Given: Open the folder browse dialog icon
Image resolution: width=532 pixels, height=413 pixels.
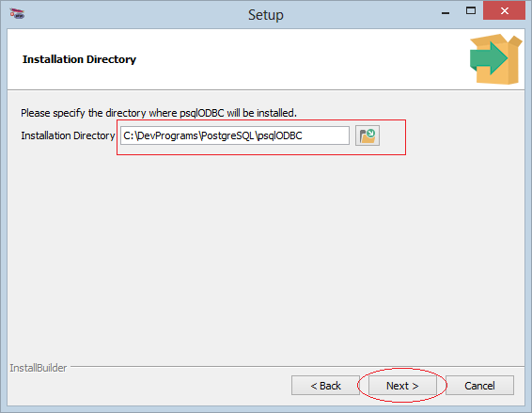Looking at the screenshot, I should [x=368, y=135].
